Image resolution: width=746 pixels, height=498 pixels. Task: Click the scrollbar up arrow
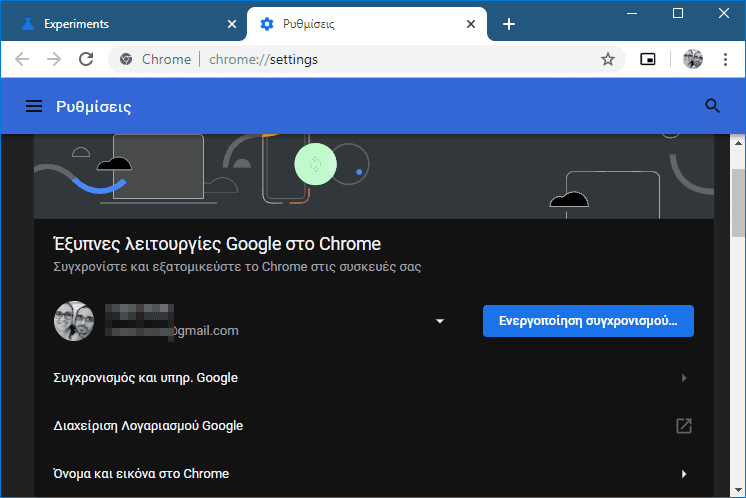click(738, 142)
